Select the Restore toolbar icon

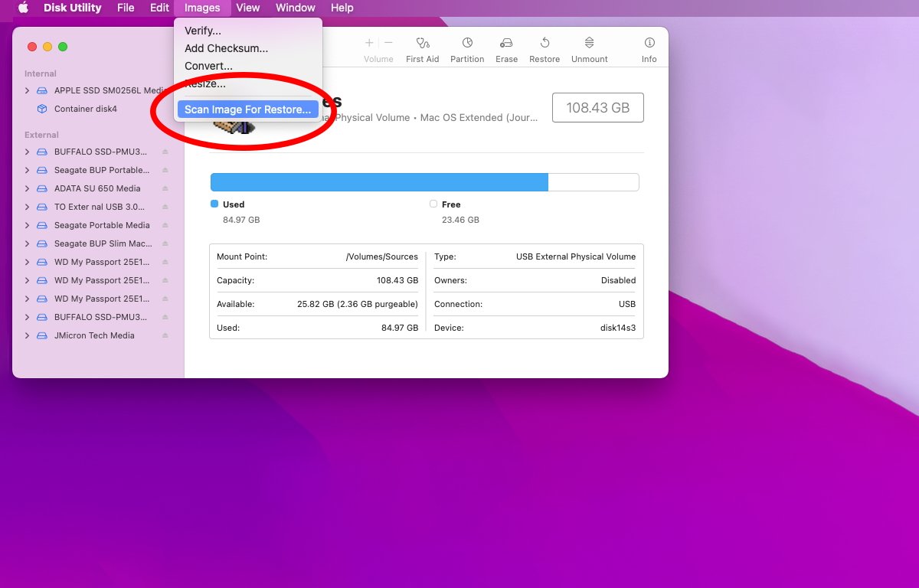point(545,44)
